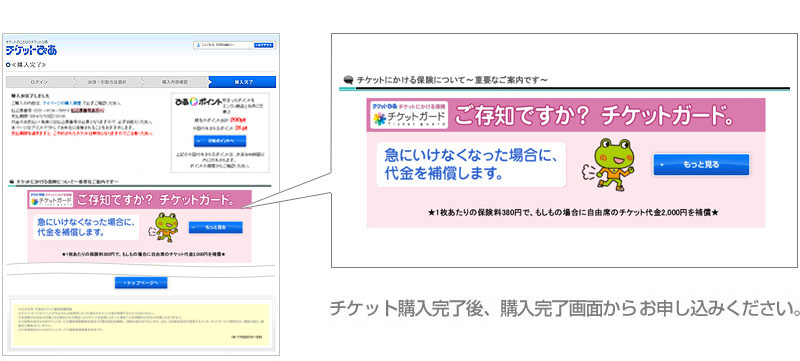Click the user icon in the header box
Image resolution: width=800 pixels, height=361 pixels.
tap(197, 45)
